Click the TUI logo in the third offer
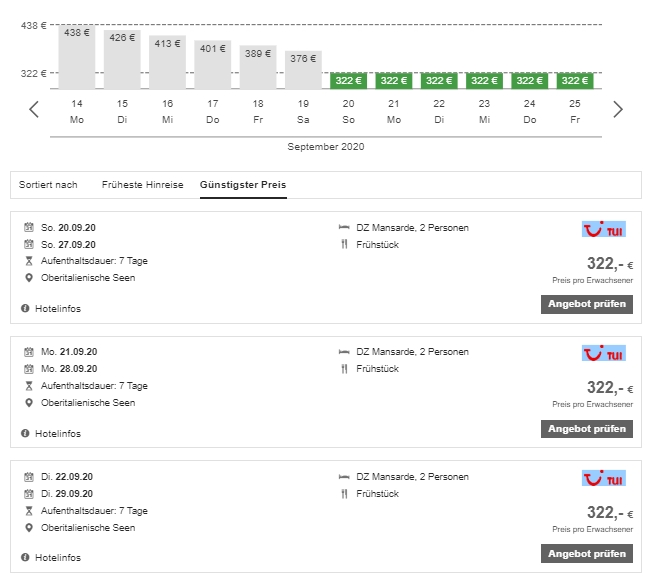Screen dimensions: 655x578 coord(603,478)
